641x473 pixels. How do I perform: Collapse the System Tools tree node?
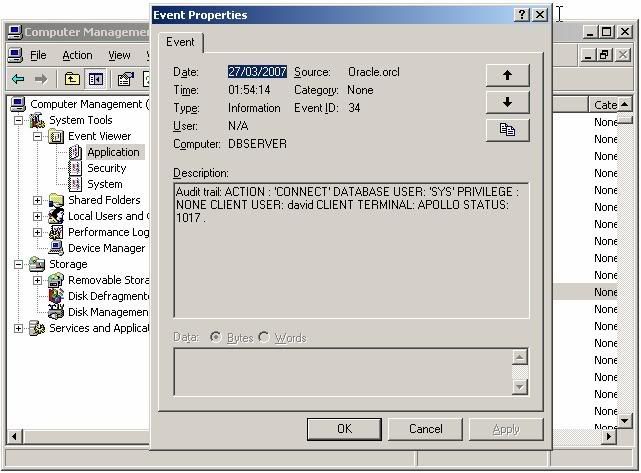pyautogui.click(x=19, y=120)
